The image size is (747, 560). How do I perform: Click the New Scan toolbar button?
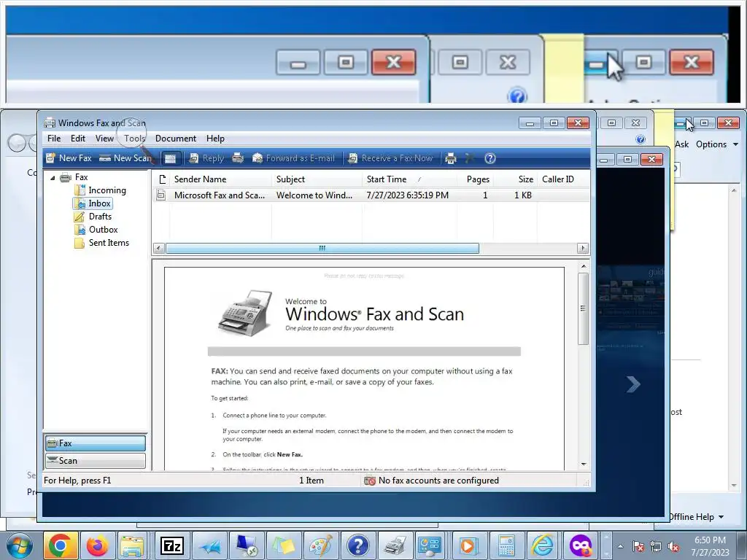click(x=125, y=158)
